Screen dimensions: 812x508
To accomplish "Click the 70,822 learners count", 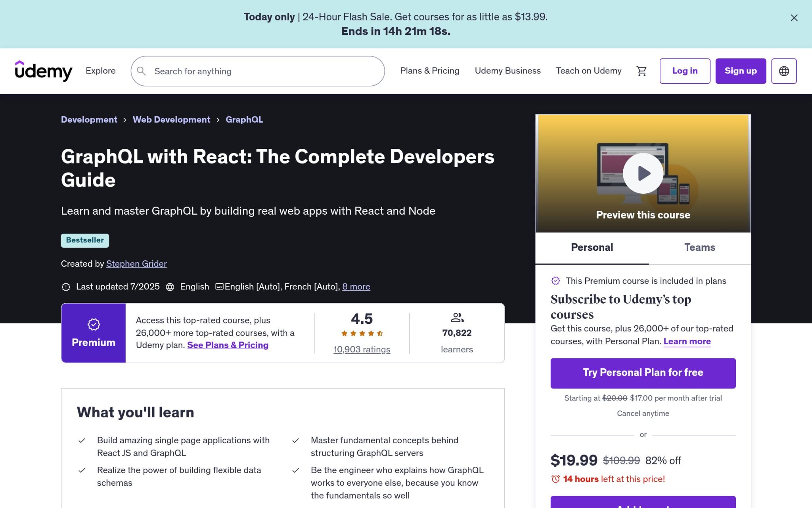I will point(457,333).
